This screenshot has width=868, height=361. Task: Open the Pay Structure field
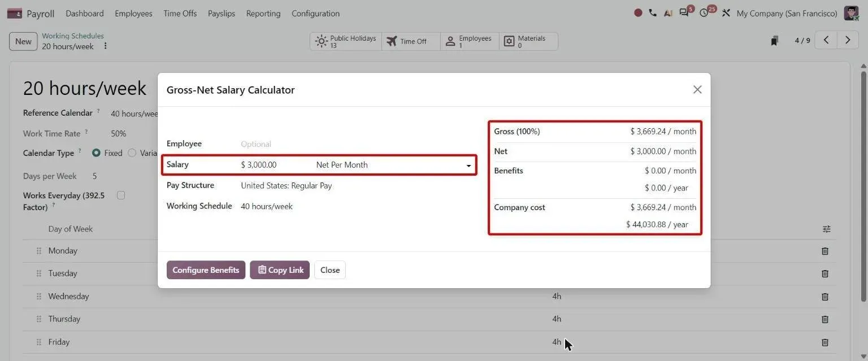point(357,185)
